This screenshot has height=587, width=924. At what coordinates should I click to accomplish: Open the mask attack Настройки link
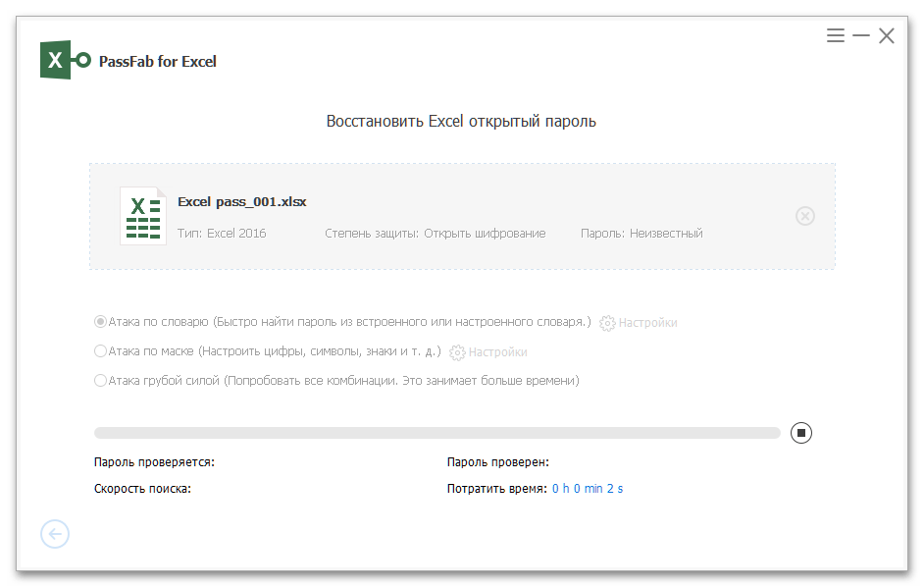pos(497,352)
